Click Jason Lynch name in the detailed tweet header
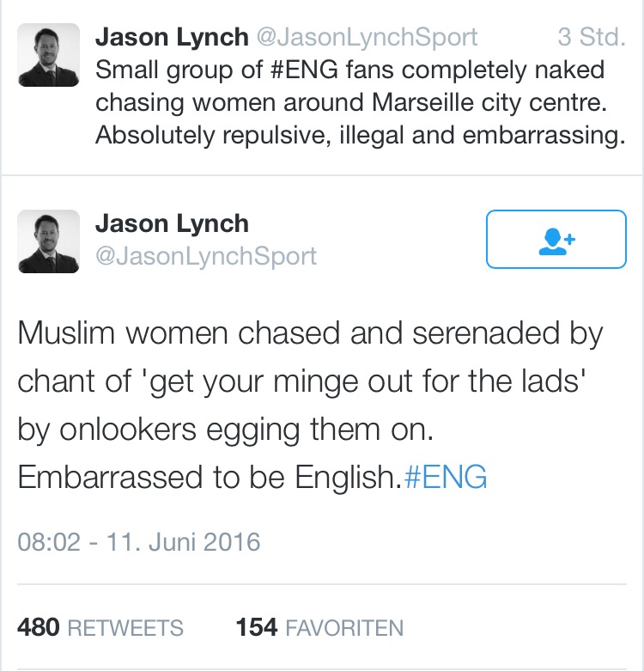The height and width of the screenshot is (671, 644). (172, 223)
